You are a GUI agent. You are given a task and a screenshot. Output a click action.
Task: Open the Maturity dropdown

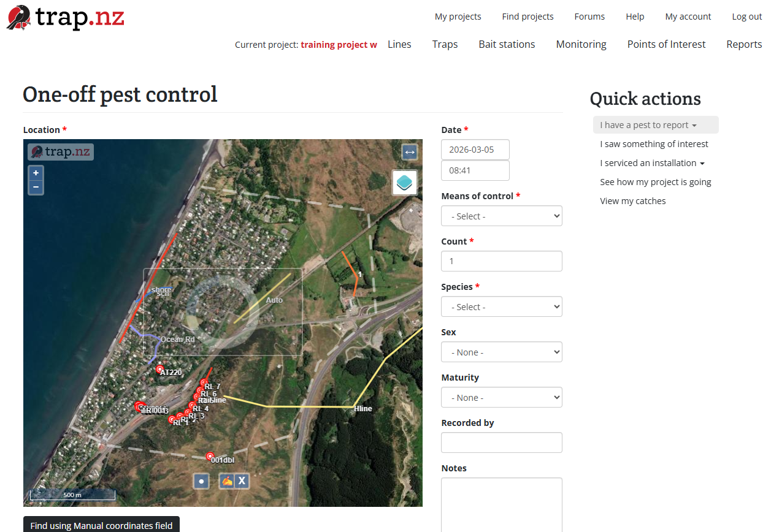pyautogui.click(x=501, y=398)
